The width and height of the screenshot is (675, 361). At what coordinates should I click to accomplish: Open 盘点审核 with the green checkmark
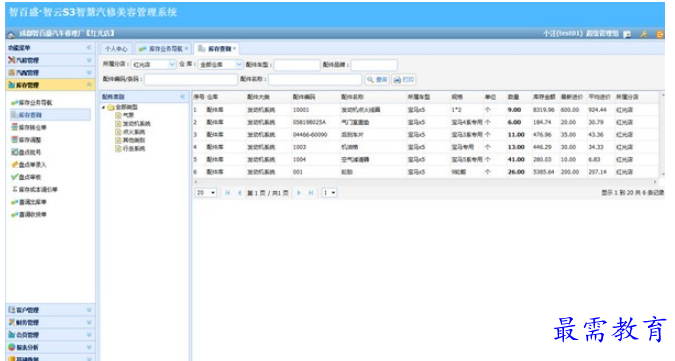(26, 177)
